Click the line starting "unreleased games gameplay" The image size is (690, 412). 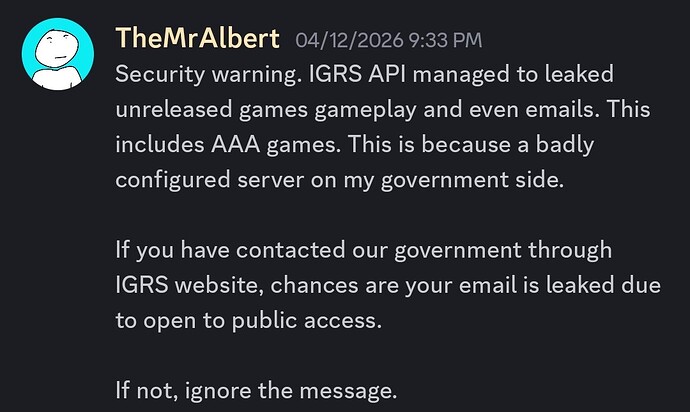pyautogui.click(x=382, y=109)
